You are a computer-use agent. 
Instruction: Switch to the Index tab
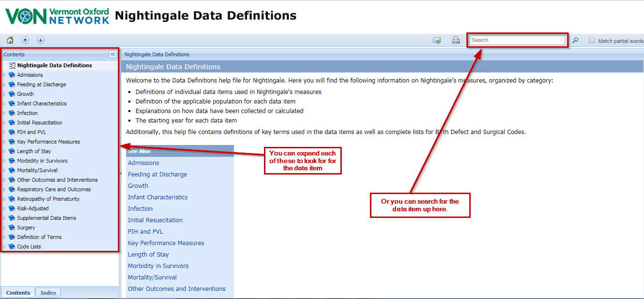[x=48, y=293]
